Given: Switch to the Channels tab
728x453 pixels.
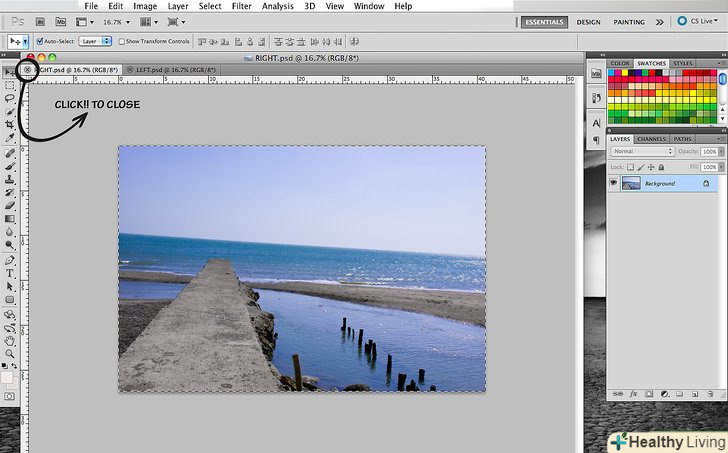Looking at the screenshot, I should [652, 139].
